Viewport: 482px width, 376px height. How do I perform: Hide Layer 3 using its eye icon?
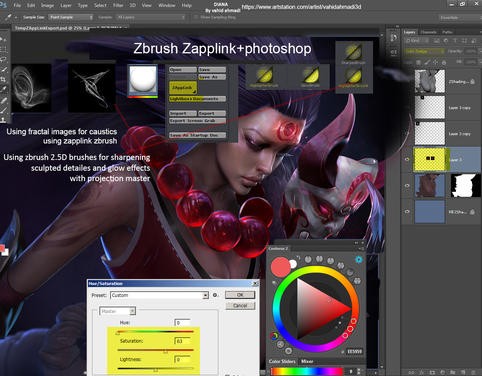point(407,160)
